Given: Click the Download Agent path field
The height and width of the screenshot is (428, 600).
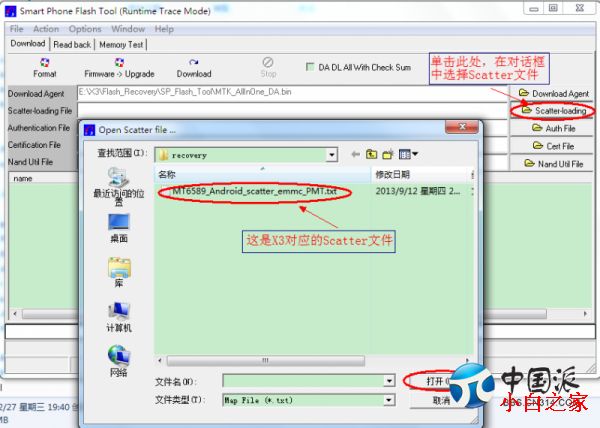Looking at the screenshot, I should 293,92.
